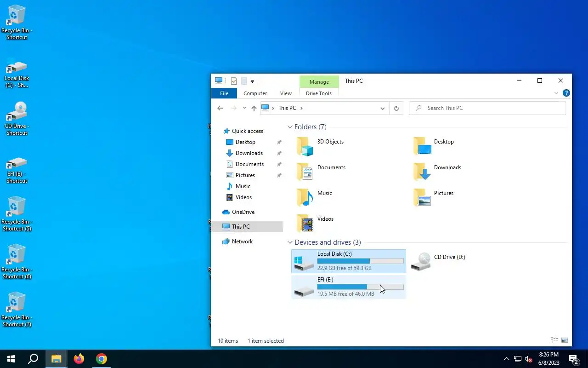Screen dimensions: 588x368
Task: Switch to the Computer ribbon tab
Action: coord(255,93)
